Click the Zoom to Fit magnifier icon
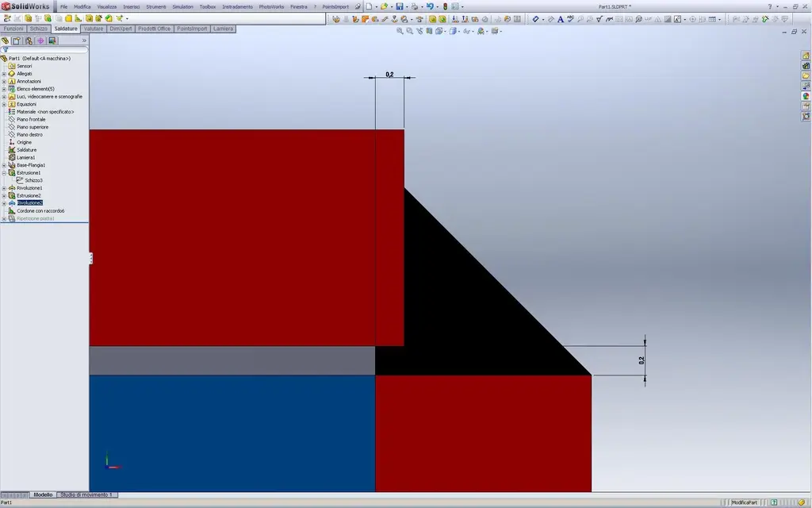 click(x=400, y=31)
